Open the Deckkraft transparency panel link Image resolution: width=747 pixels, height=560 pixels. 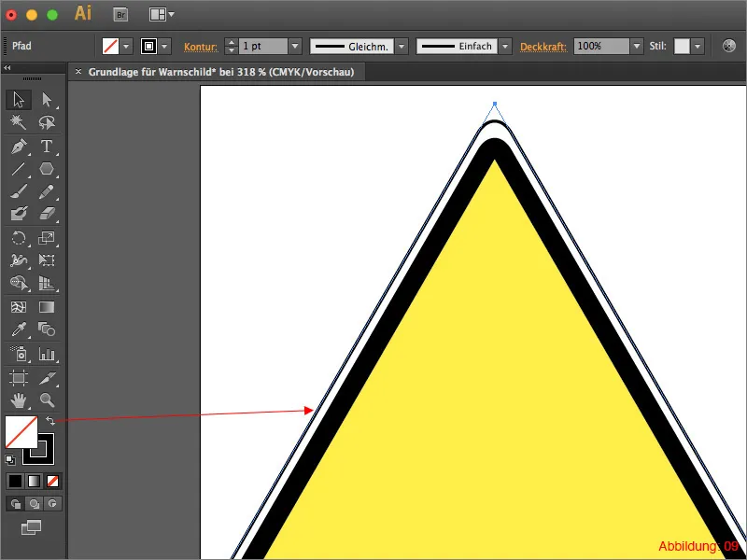click(543, 47)
